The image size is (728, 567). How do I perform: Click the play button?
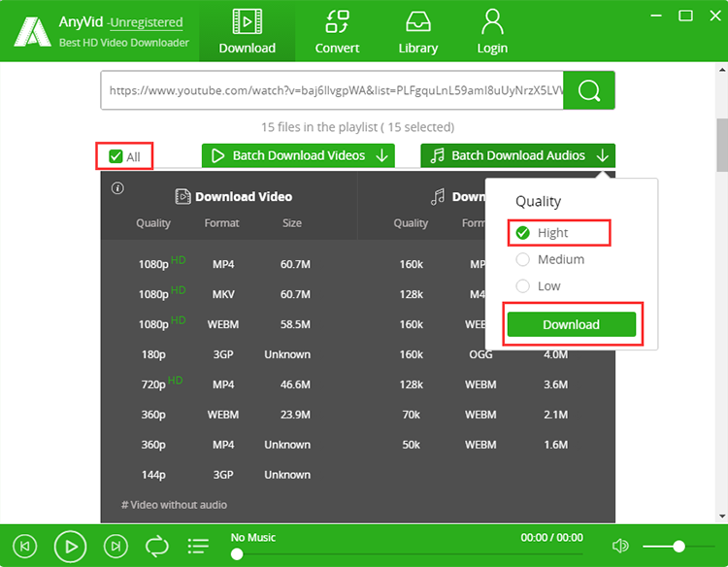70,546
